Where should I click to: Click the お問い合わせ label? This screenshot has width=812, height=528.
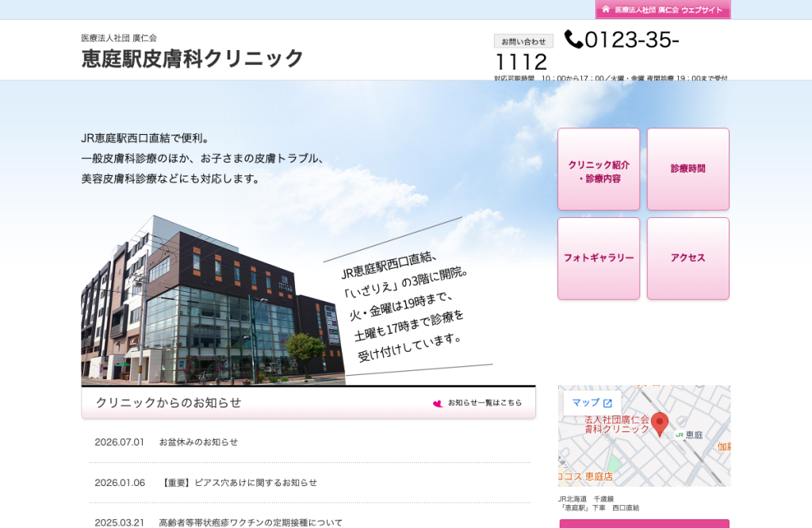[x=523, y=41]
